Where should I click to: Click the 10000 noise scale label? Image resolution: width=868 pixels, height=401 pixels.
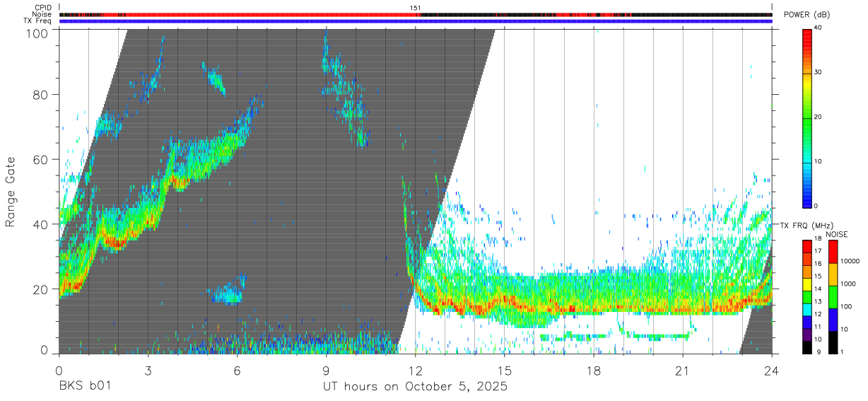coord(850,262)
